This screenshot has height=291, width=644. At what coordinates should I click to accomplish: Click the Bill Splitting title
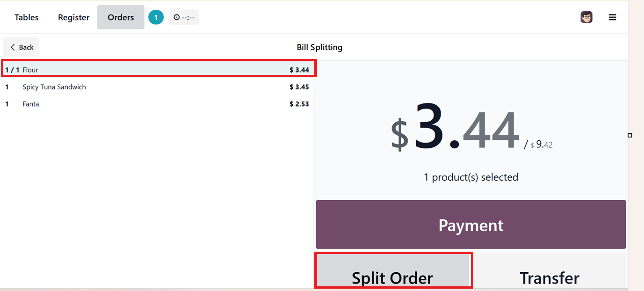tap(319, 47)
